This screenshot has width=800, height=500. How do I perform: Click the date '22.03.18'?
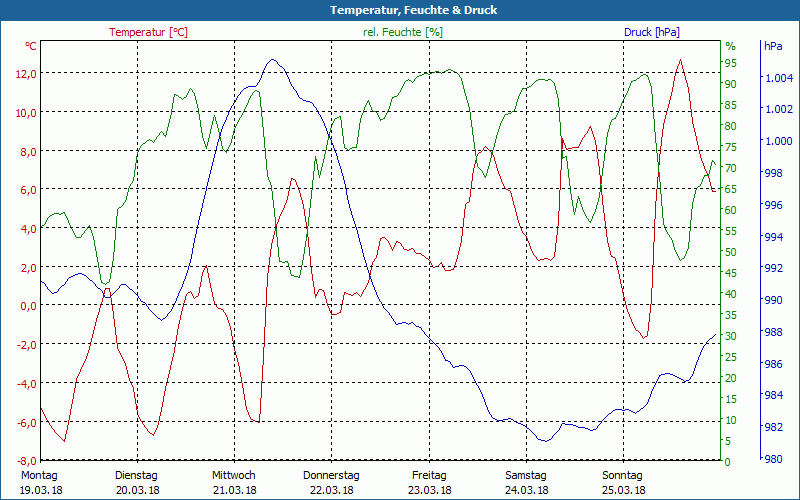tap(332, 490)
